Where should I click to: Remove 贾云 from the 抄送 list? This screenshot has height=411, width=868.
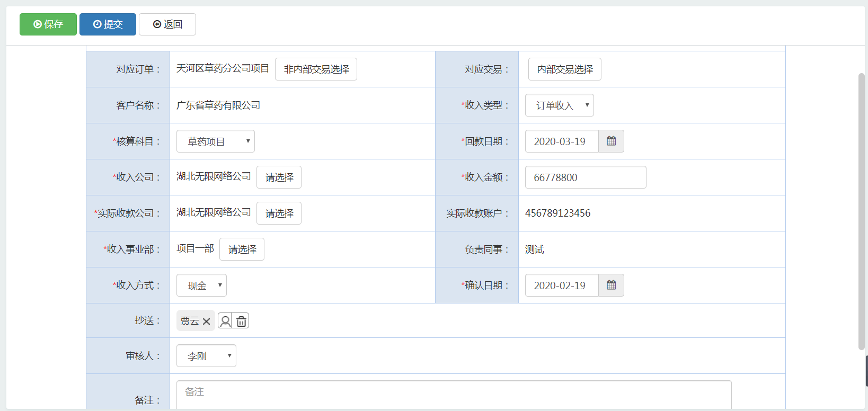207,321
